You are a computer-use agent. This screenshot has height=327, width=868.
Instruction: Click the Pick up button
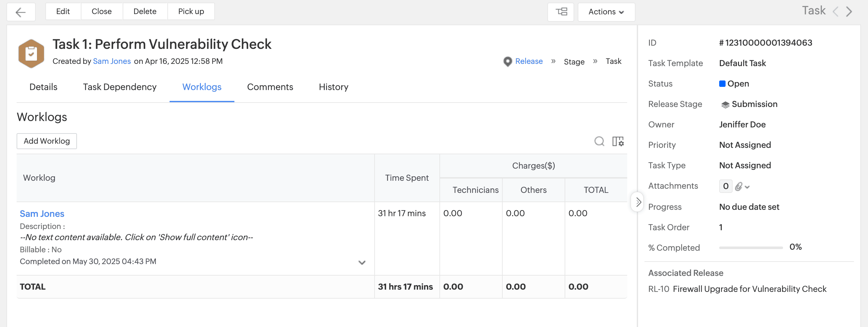coord(191,11)
